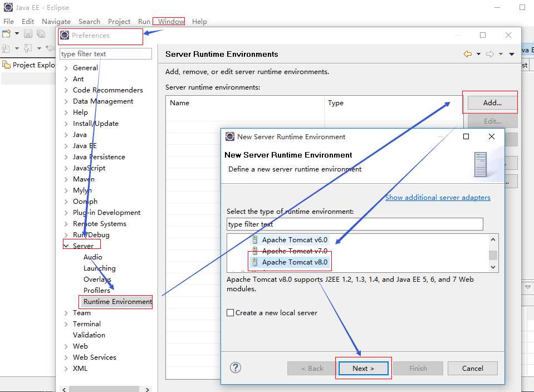Click Preferences tree filter text field

pyautogui.click(x=106, y=54)
